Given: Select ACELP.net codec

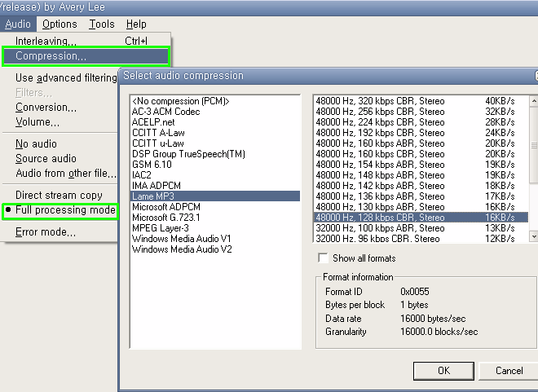Looking at the screenshot, I should point(215,122).
